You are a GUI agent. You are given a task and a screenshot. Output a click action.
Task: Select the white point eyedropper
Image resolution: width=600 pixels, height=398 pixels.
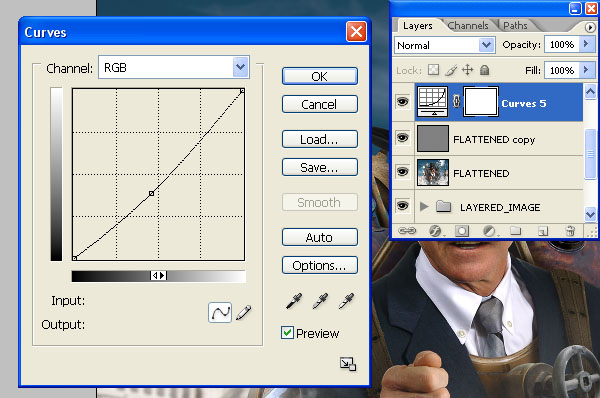coord(346,301)
